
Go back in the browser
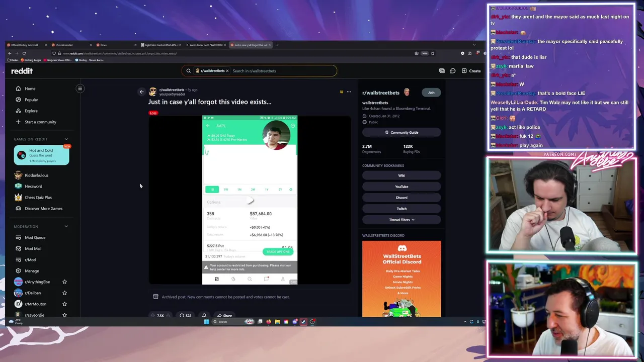click(x=10, y=53)
